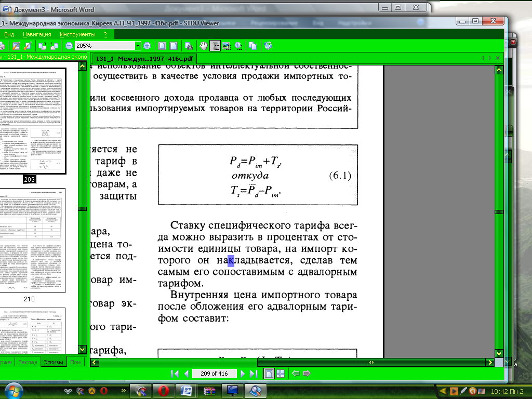Switch to the Эскизы panel tab
This screenshot has height=399, width=532.
pyautogui.click(x=54, y=362)
